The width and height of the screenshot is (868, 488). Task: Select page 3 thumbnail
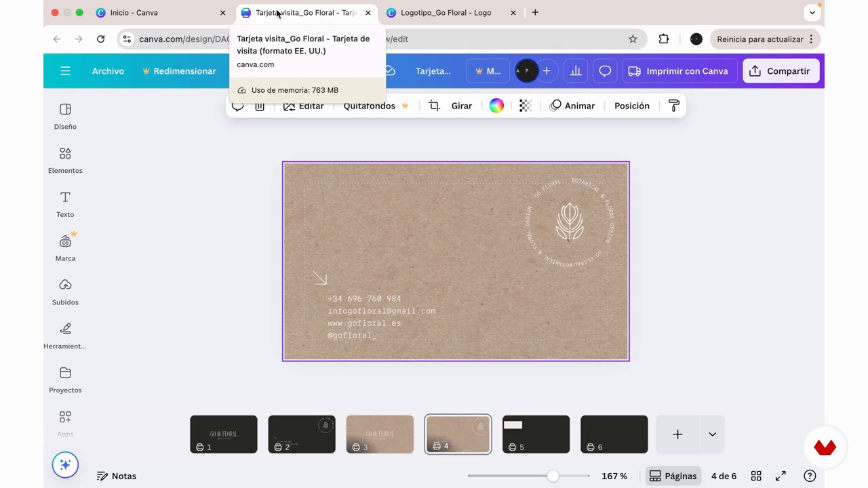380,434
